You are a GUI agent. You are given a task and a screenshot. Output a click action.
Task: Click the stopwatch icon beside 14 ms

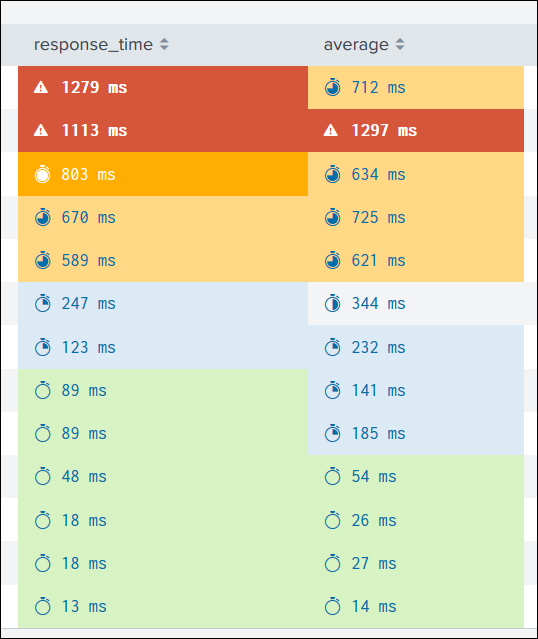coord(333,606)
